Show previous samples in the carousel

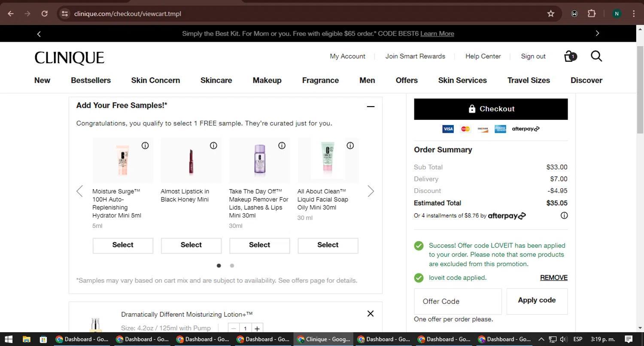[x=79, y=191]
